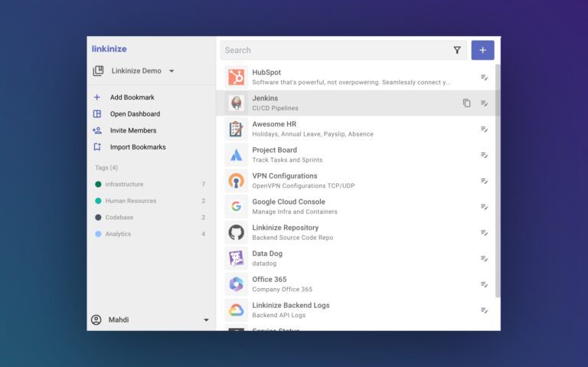Screen dimensions: 588x367
Task: Click the Backend API Logs description
Action: pos(279,315)
